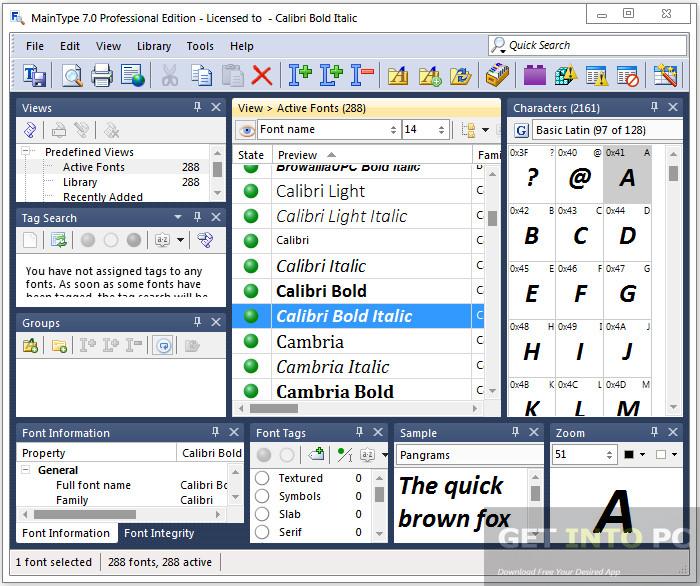Click the red X Delete icon
This screenshot has height=586, width=700.
(262, 75)
